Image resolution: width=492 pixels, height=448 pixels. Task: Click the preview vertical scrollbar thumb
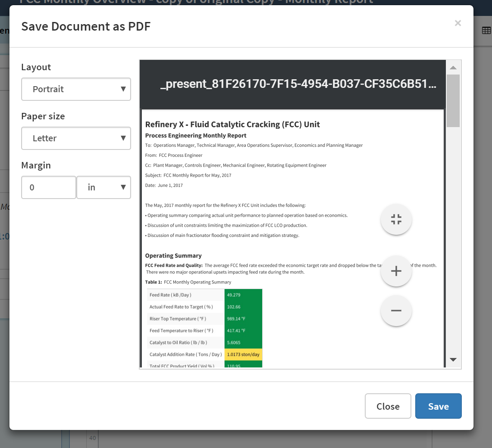453,101
